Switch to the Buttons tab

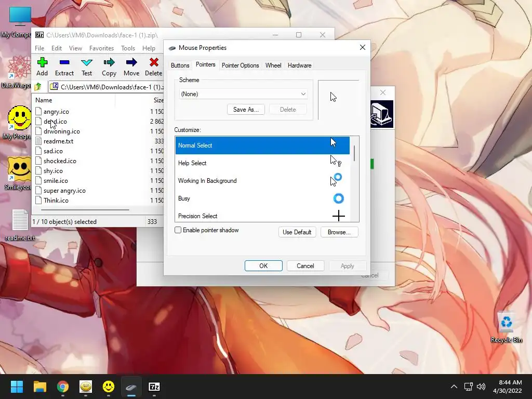pyautogui.click(x=180, y=65)
